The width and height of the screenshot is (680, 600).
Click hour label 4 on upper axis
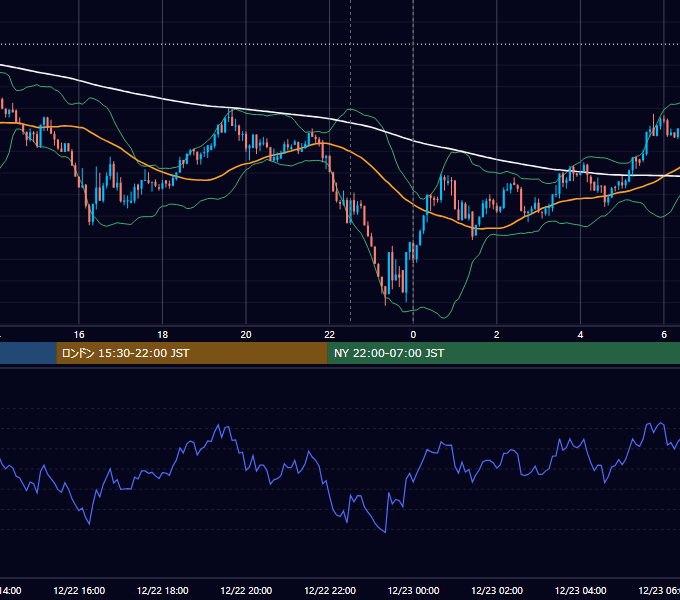click(x=580, y=335)
